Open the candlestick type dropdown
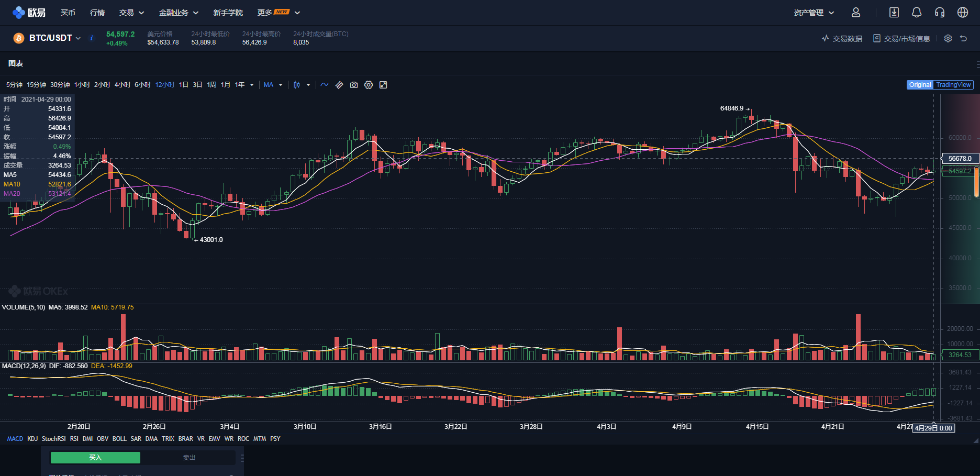This screenshot has height=476, width=980. (x=302, y=84)
